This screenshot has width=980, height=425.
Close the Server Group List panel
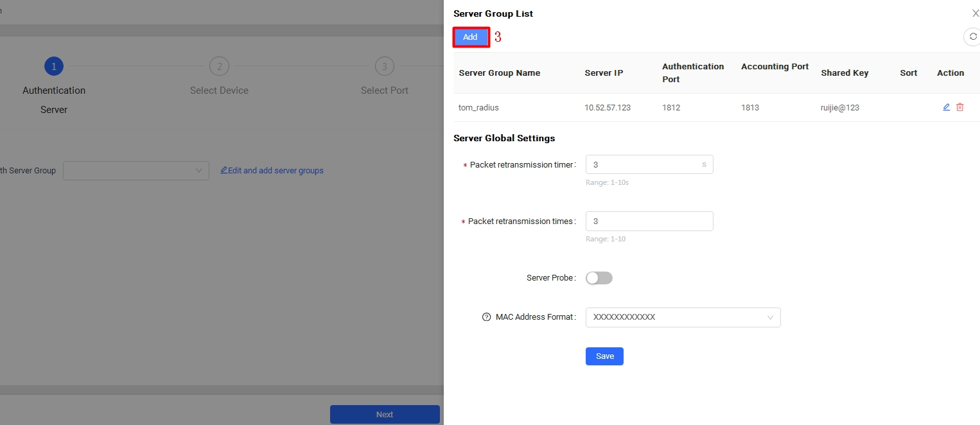pyautogui.click(x=975, y=13)
